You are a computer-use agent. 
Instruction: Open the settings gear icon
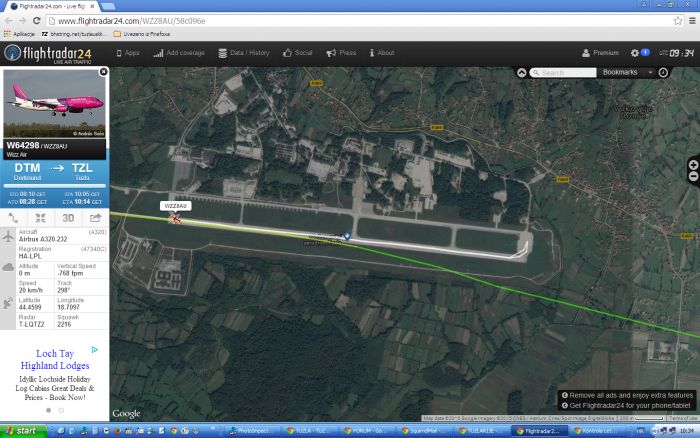(x=634, y=53)
